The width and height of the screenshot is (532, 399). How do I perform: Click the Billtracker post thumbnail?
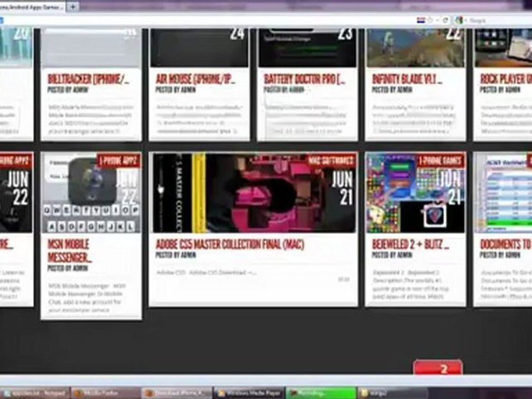coord(91,48)
